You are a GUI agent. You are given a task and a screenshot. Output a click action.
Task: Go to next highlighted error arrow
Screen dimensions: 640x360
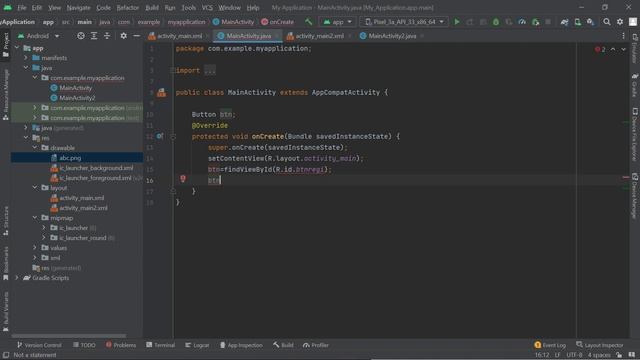623,49
